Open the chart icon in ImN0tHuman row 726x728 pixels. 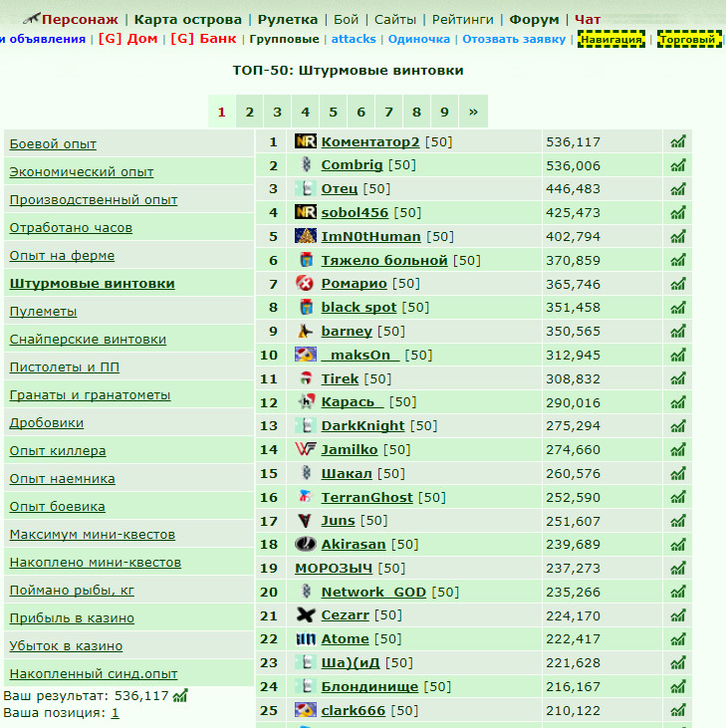pyautogui.click(x=678, y=236)
